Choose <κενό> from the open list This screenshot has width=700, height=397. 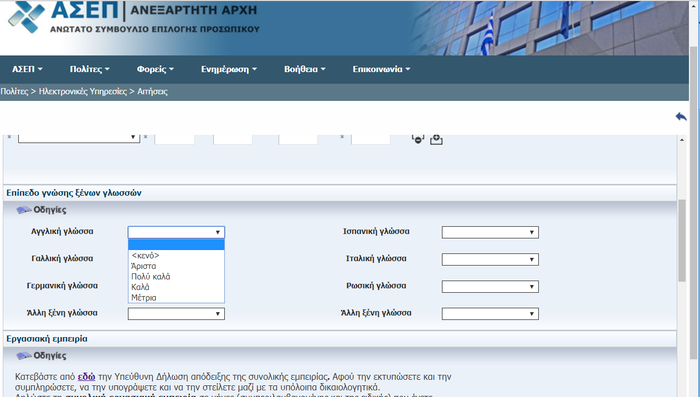[176, 255]
